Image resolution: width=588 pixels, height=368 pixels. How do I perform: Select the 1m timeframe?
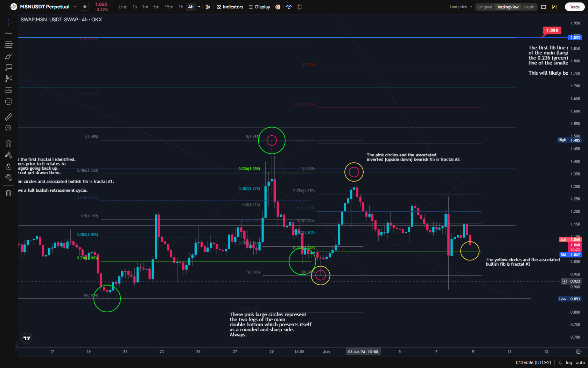145,7
